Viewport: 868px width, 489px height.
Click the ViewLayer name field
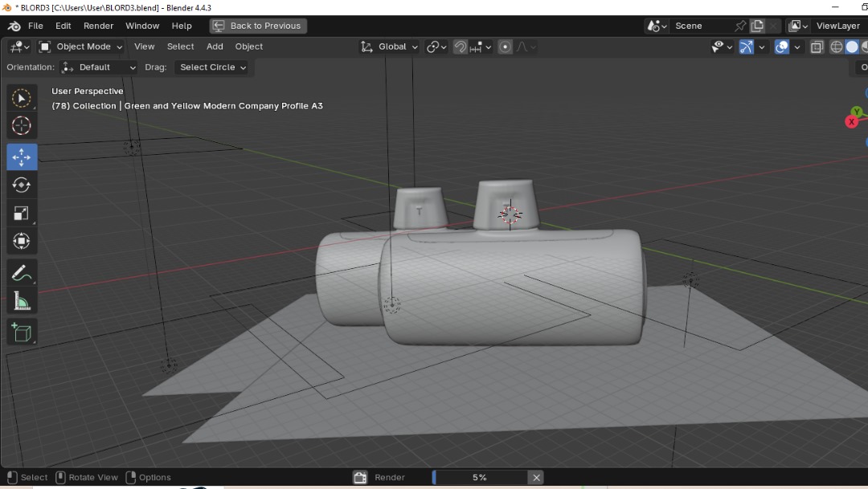click(x=838, y=26)
